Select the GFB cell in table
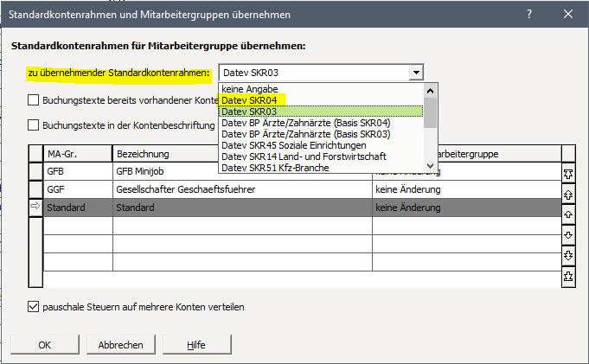The width and height of the screenshot is (589, 364). [x=78, y=171]
